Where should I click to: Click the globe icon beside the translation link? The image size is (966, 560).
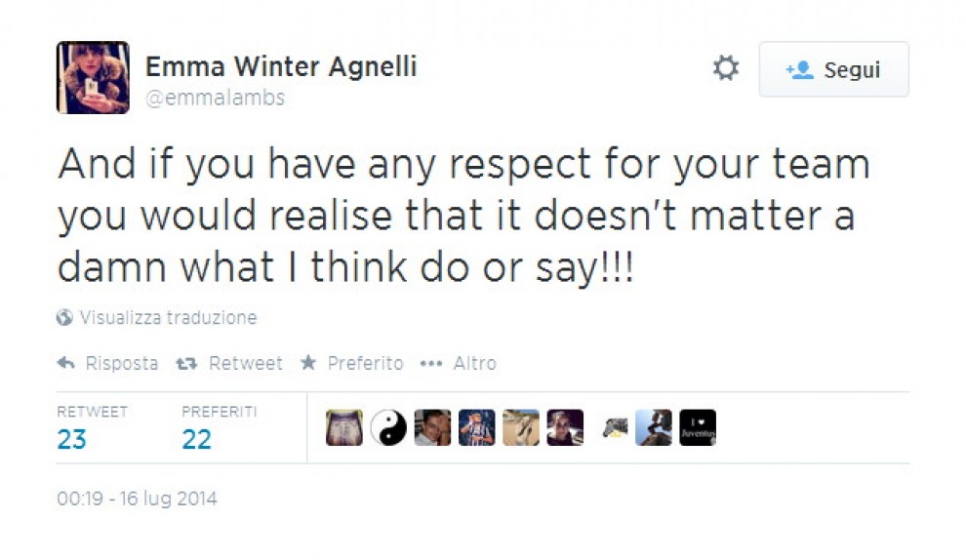[65, 318]
